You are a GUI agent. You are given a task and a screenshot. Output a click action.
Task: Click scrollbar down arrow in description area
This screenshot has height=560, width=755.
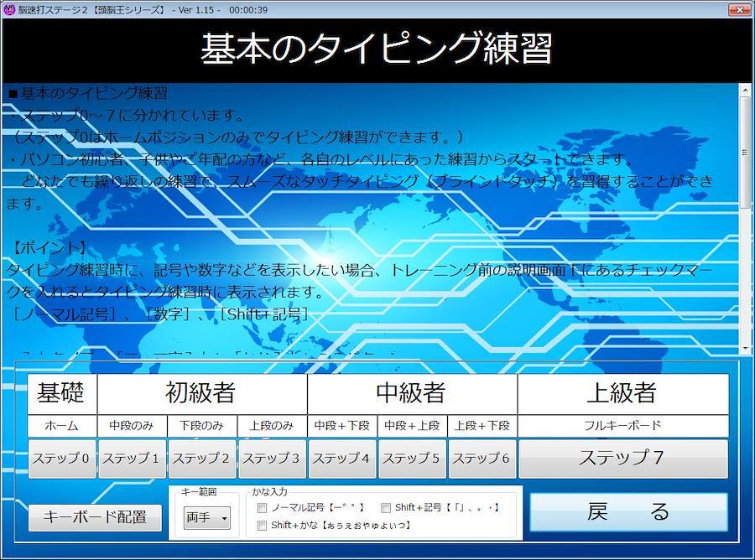tap(745, 349)
